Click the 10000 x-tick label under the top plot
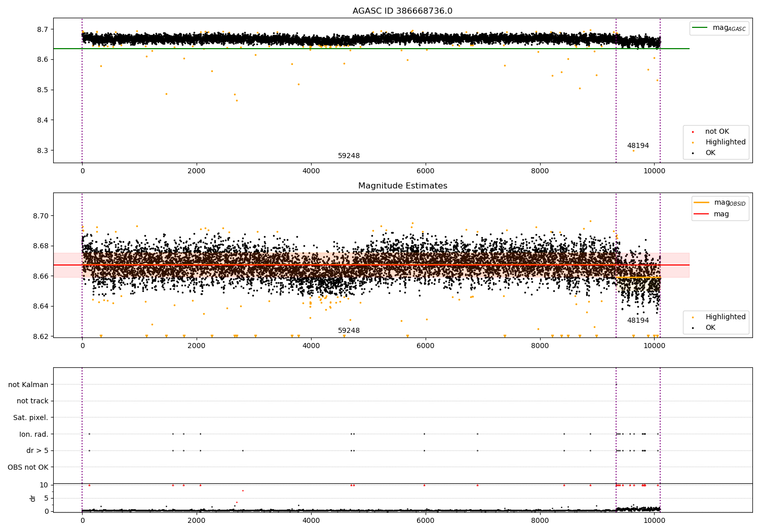Image resolution: width=760 pixels, height=532 pixels. pyautogui.click(x=654, y=171)
